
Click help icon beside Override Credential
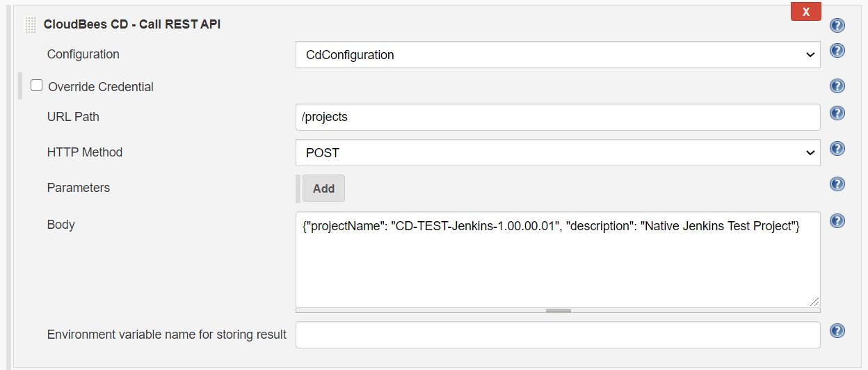click(x=837, y=86)
